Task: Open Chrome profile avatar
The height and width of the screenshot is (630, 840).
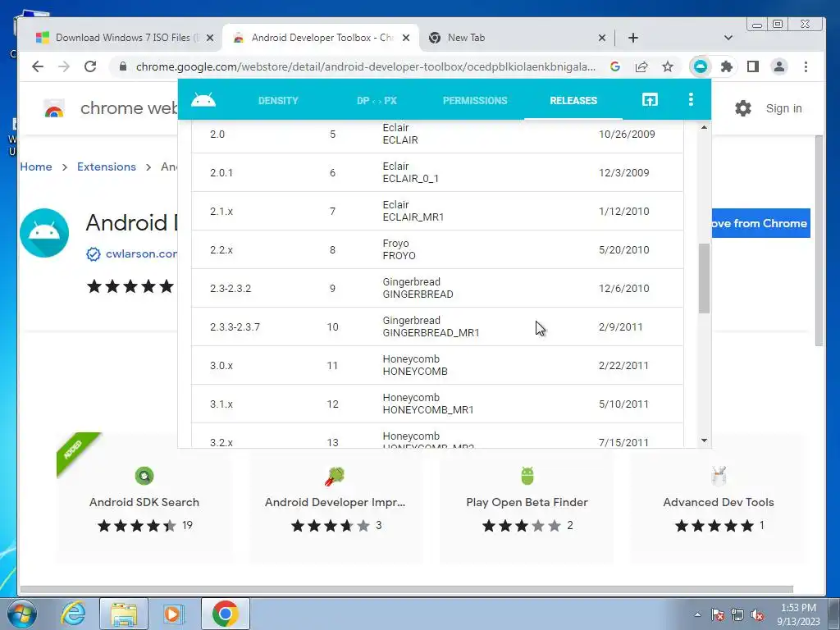Action: [779, 67]
